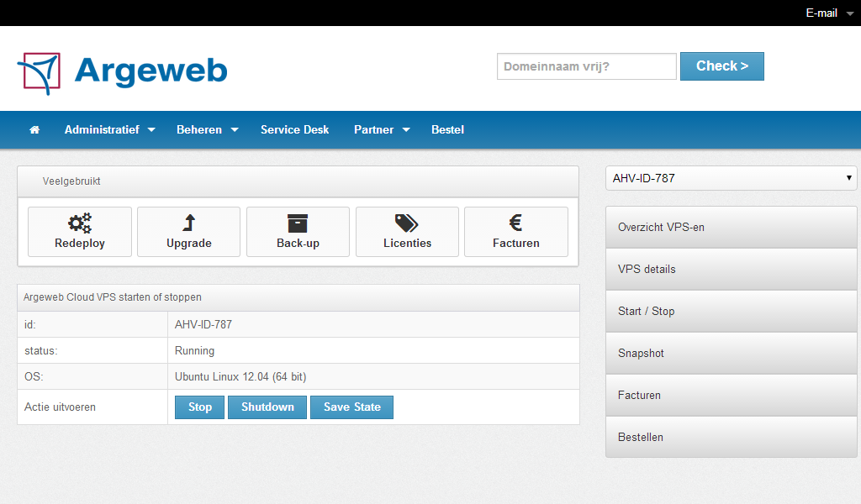Open Back-up via the archive box icon
Screen dimensions: 861x504
click(x=298, y=223)
